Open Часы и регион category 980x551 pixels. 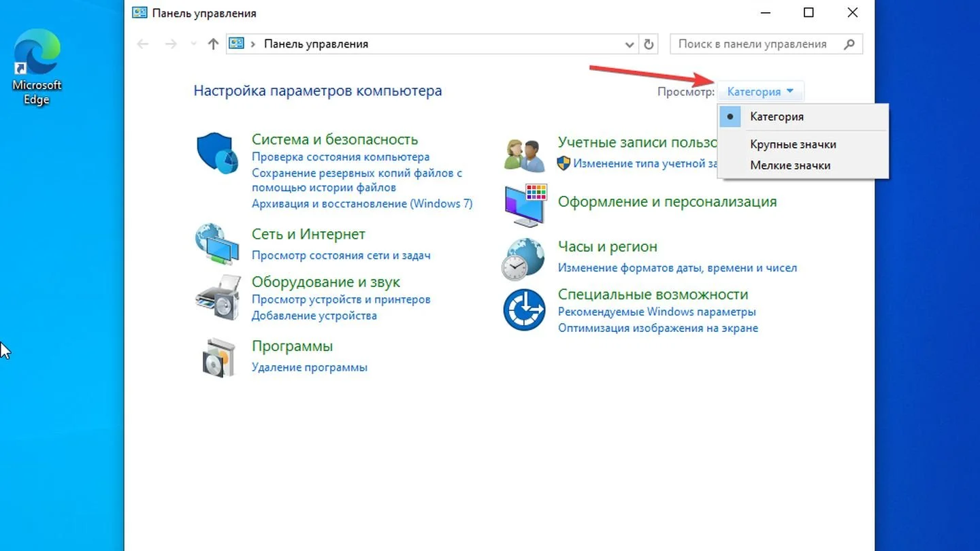(x=608, y=247)
